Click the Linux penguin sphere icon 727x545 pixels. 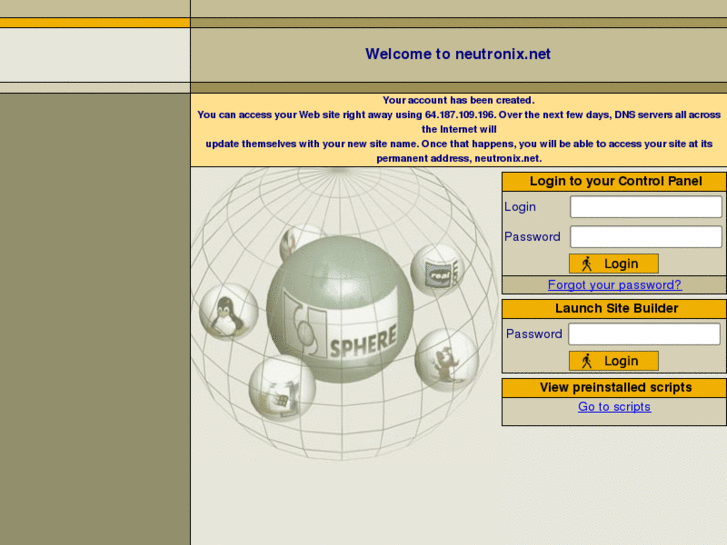229,312
